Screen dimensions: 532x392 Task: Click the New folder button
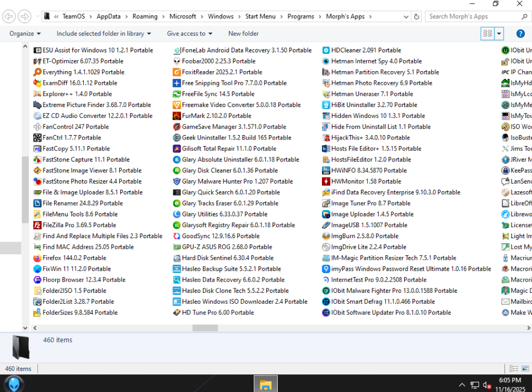[243, 34]
